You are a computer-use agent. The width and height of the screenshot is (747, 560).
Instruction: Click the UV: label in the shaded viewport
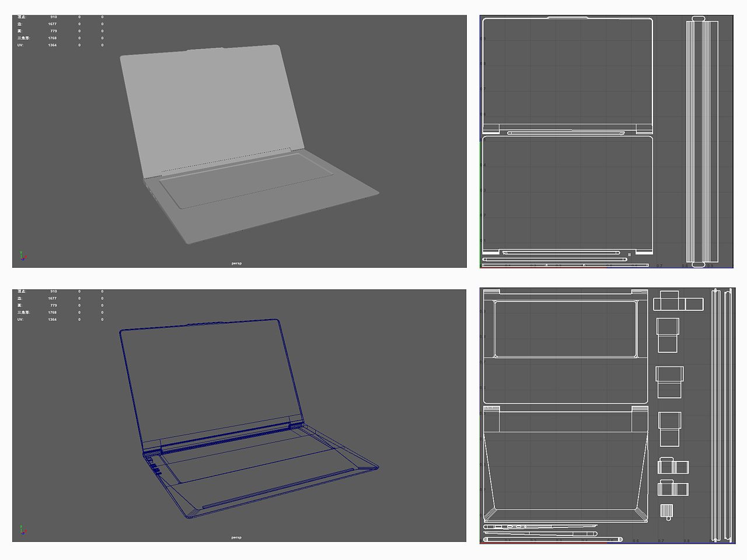tap(20, 45)
